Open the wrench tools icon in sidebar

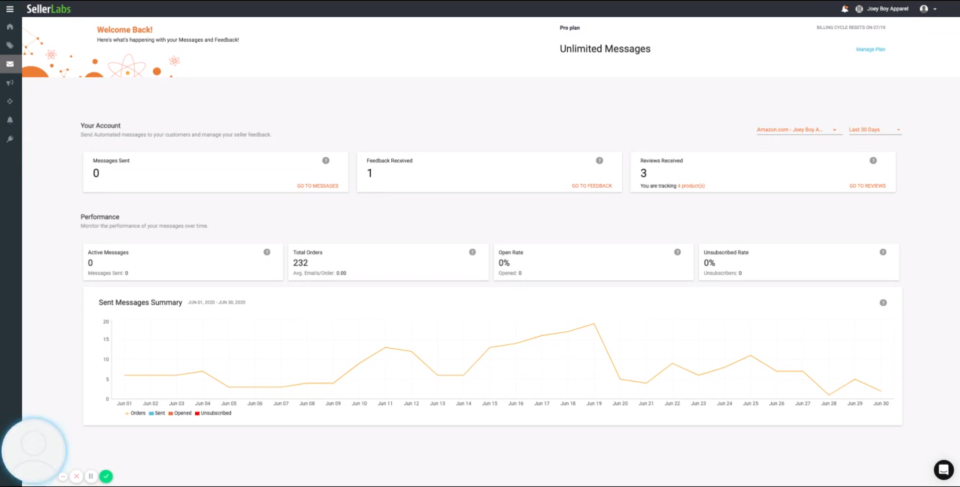[x=10, y=139]
